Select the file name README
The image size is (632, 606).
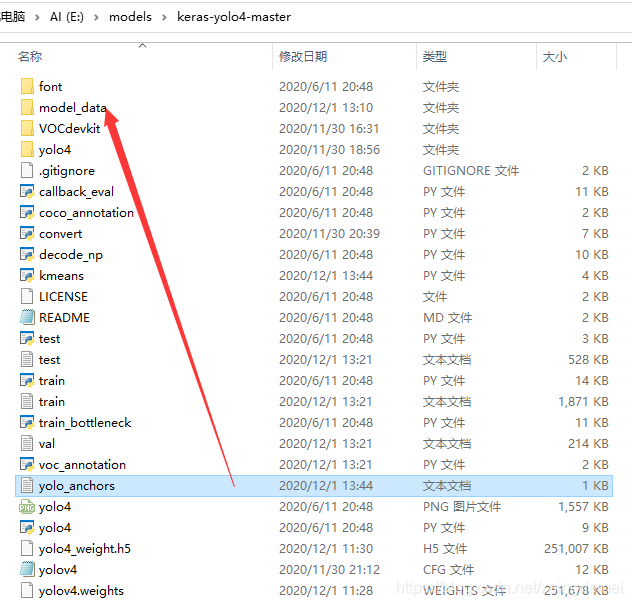64,317
